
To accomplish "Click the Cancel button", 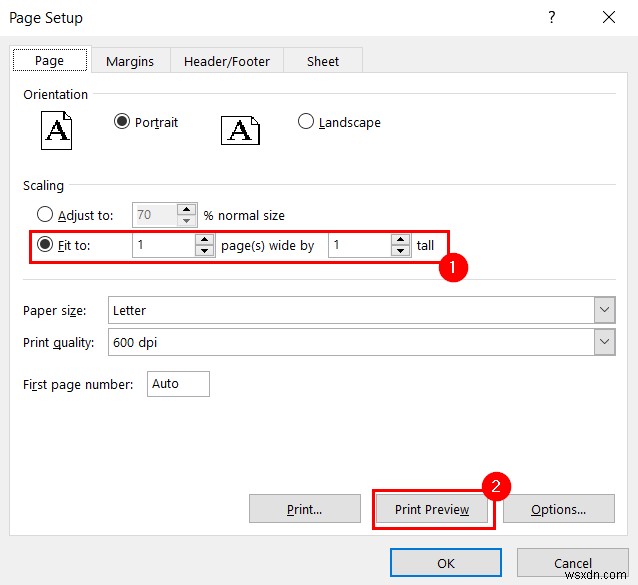I will (572, 563).
